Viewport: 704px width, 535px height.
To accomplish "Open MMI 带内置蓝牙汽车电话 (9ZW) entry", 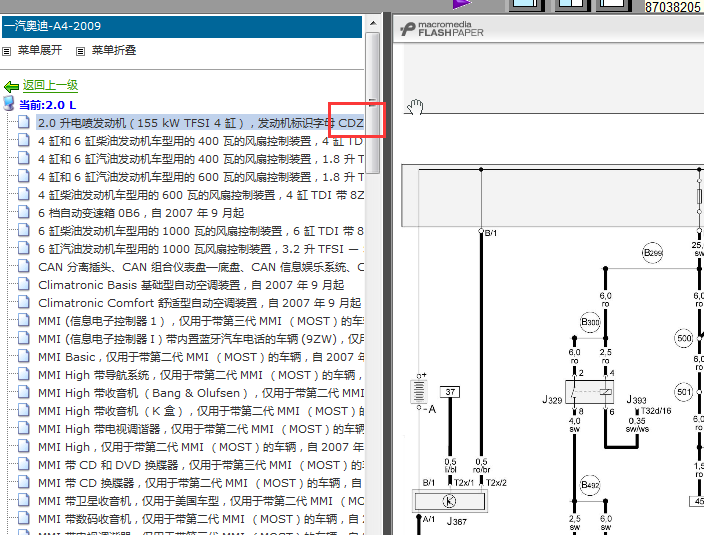I will click(x=201, y=339).
